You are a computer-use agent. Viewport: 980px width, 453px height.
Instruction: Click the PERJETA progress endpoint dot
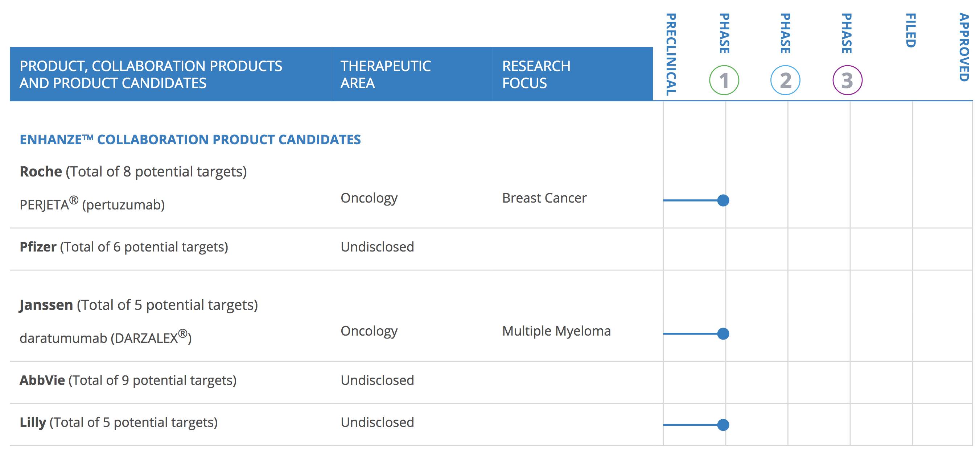(723, 200)
